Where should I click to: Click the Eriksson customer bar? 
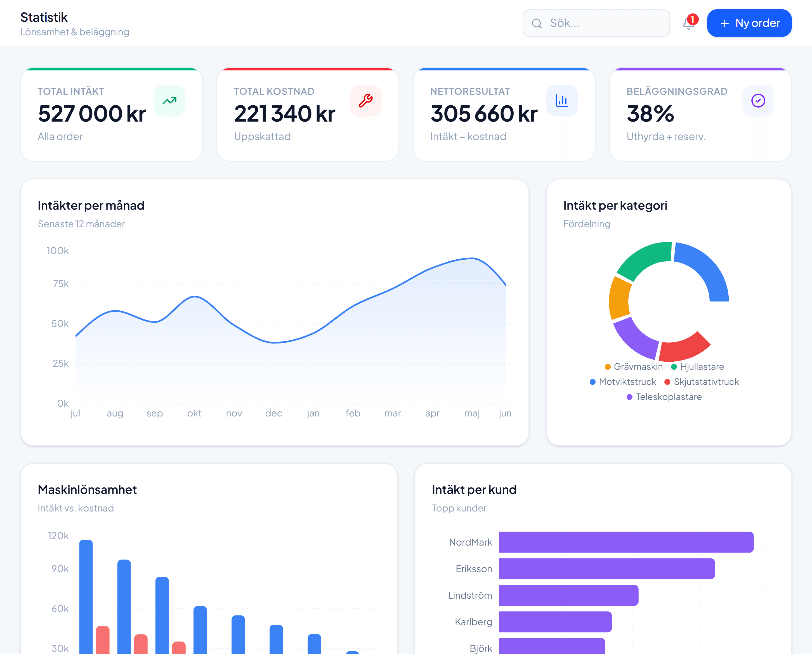click(607, 569)
